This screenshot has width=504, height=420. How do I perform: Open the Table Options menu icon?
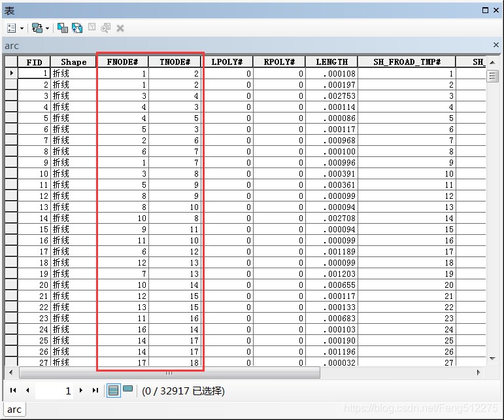(x=11, y=28)
